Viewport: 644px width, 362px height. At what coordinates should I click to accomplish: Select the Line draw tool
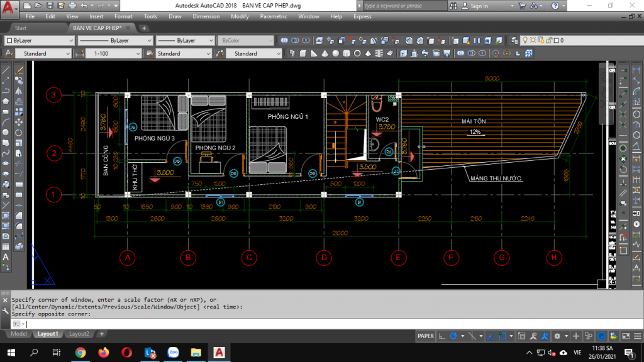point(6,70)
